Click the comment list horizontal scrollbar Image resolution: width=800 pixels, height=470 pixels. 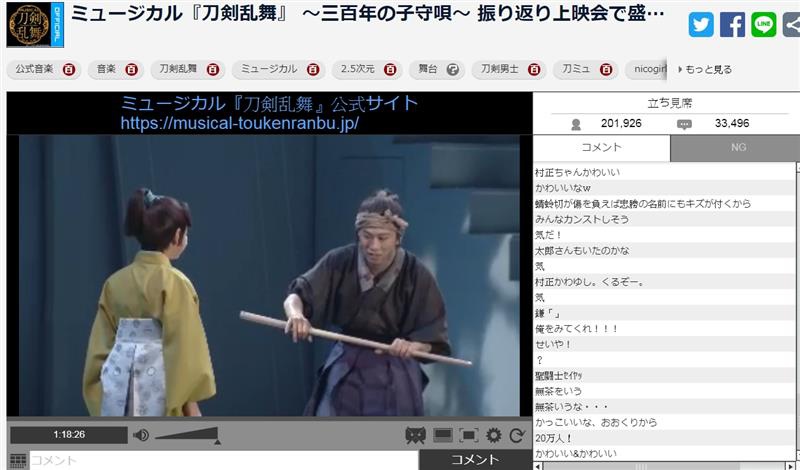(x=665, y=466)
